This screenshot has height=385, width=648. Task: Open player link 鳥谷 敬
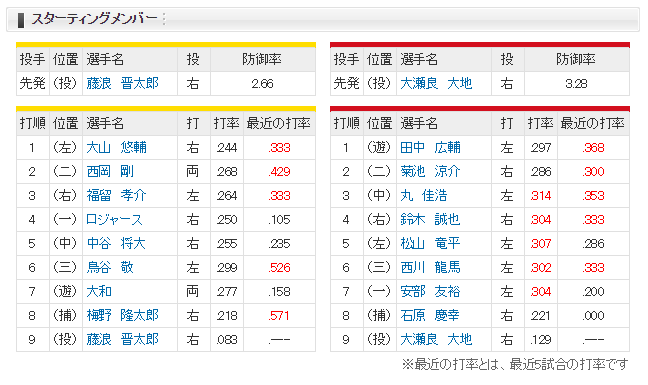[x=110, y=267]
